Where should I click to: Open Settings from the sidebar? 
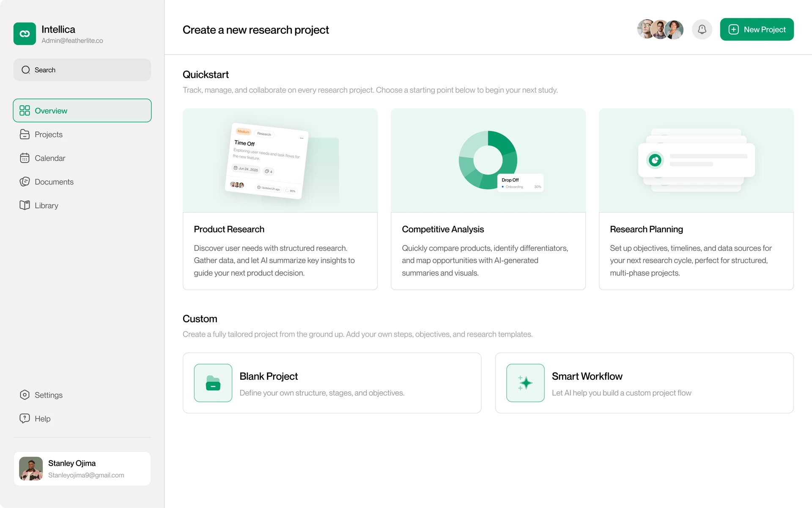pos(82,395)
